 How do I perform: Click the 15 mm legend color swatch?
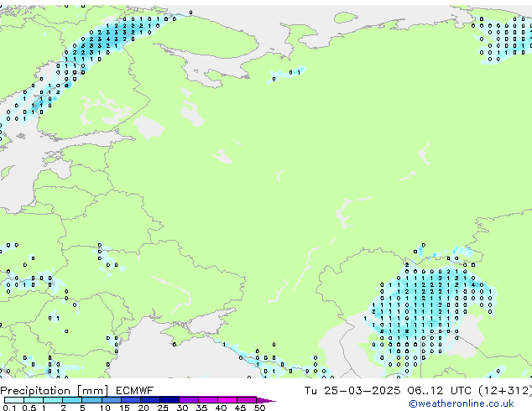tap(132, 400)
